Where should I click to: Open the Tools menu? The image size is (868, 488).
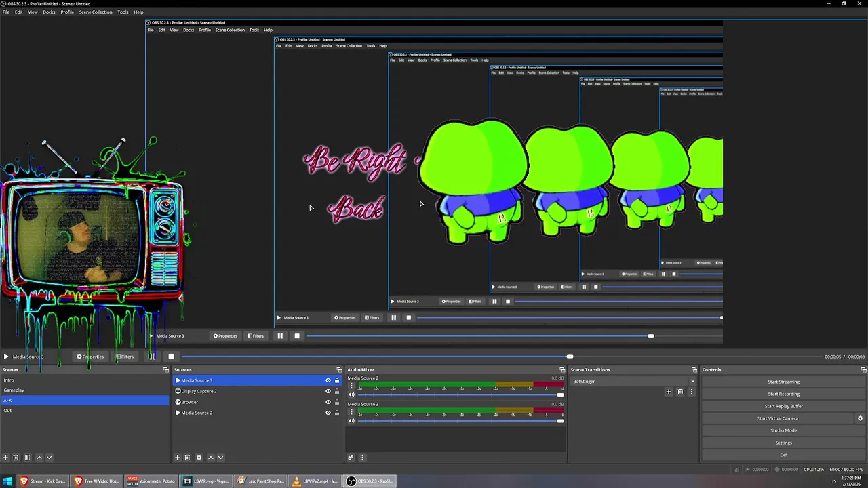(x=123, y=12)
